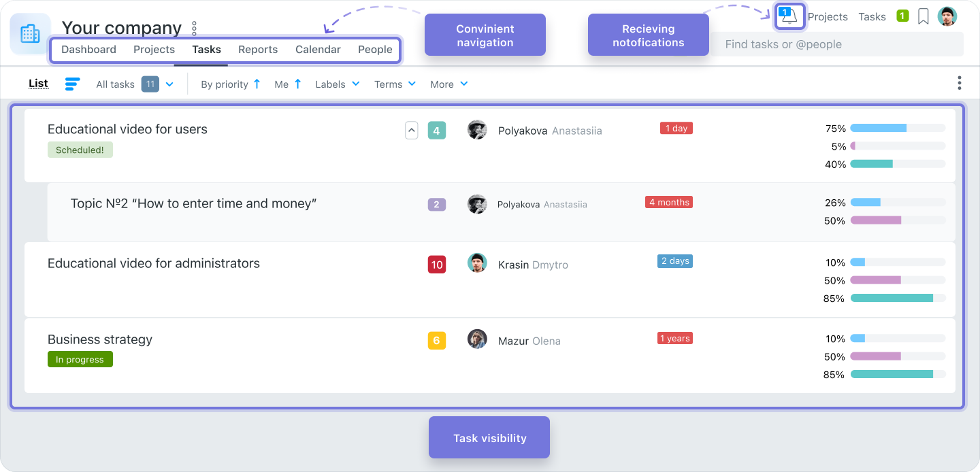Click the bookmark icon in the header
Image resolution: width=980 pixels, height=472 pixels.
923,16
